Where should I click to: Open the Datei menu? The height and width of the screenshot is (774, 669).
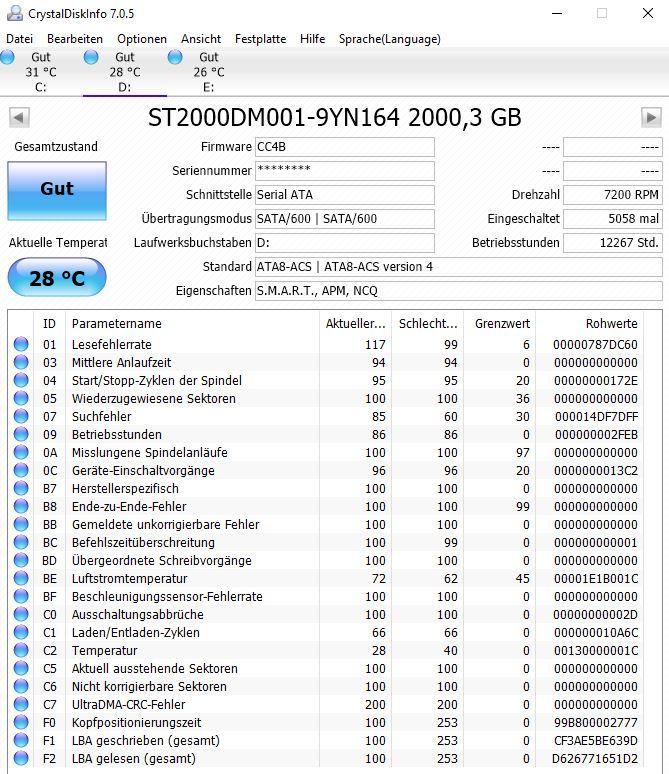pyautogui.click(x=19, y=39)
